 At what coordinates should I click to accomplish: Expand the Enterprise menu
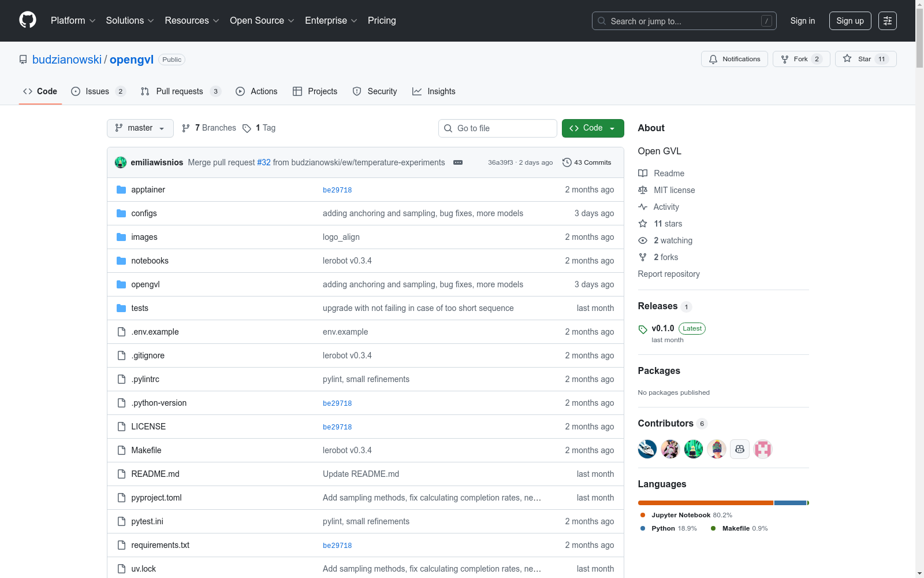click(x=331, y=20)
